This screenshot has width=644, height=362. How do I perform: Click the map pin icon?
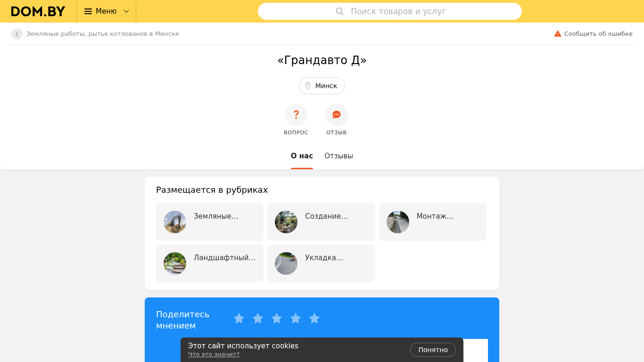308,86
